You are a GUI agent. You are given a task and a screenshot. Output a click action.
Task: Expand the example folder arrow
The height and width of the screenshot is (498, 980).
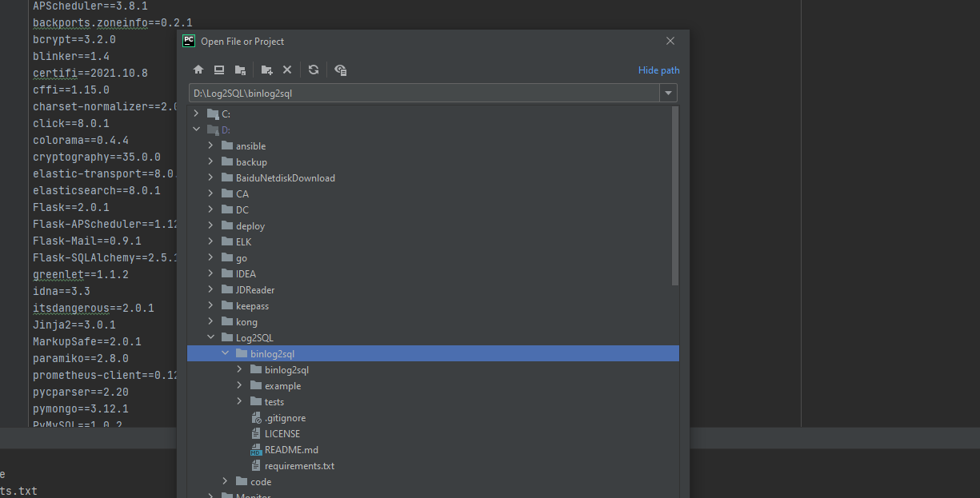coord(240,385)
